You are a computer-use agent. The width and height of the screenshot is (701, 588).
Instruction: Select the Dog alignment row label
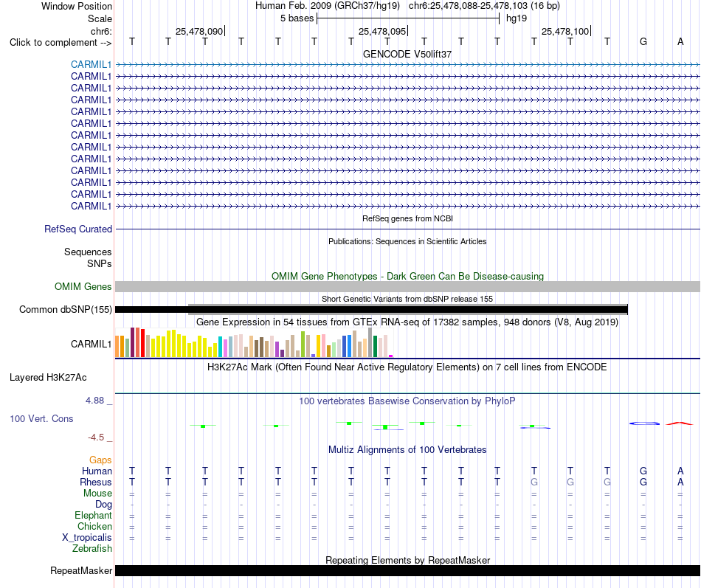[x=103, y=505]
